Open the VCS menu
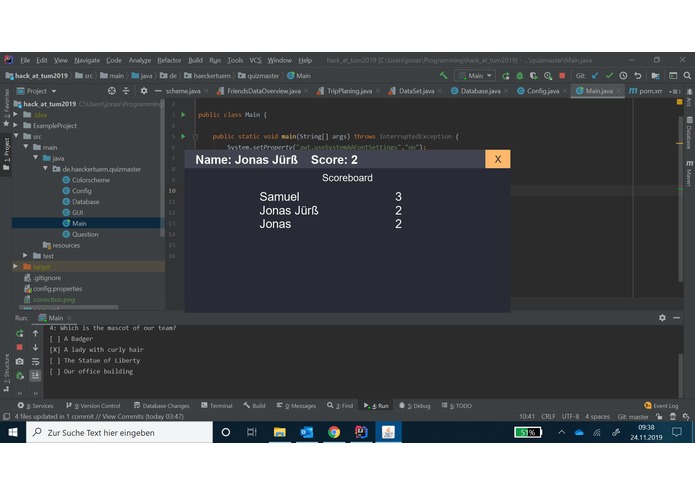Screen dimensions: 695x494 (x=255, y=60)
